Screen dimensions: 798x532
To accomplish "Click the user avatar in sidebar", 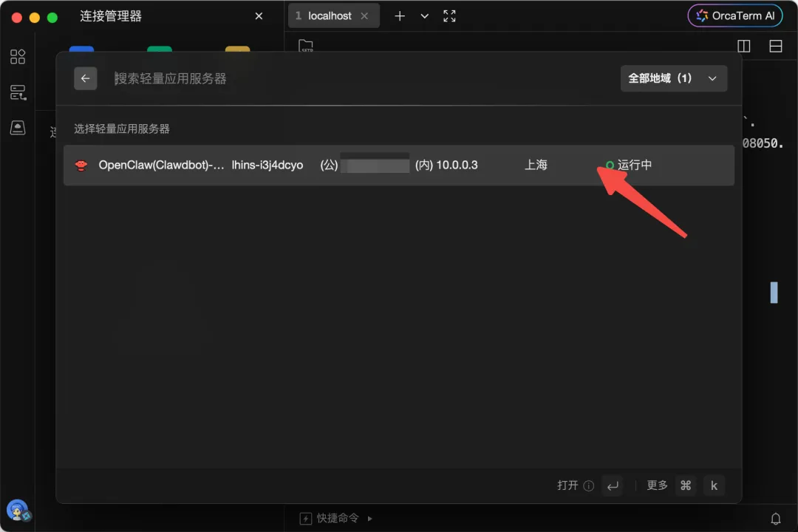I will tap(18, 510).
